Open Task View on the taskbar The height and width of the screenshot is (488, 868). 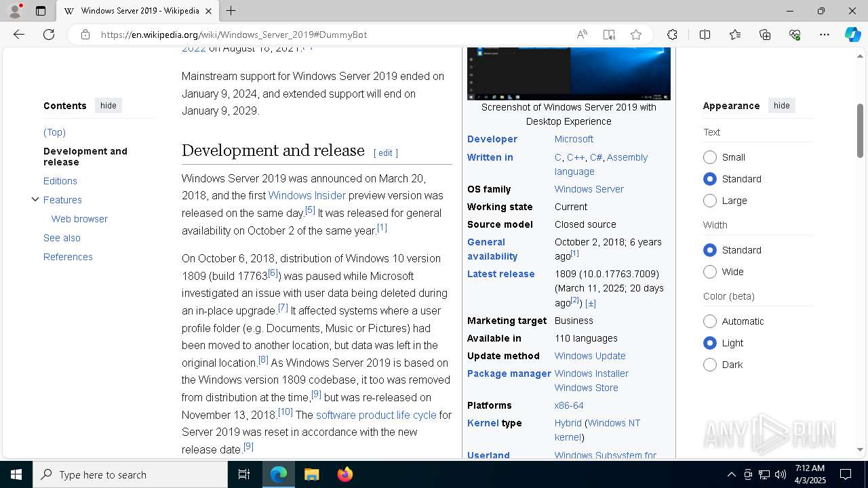244,474
